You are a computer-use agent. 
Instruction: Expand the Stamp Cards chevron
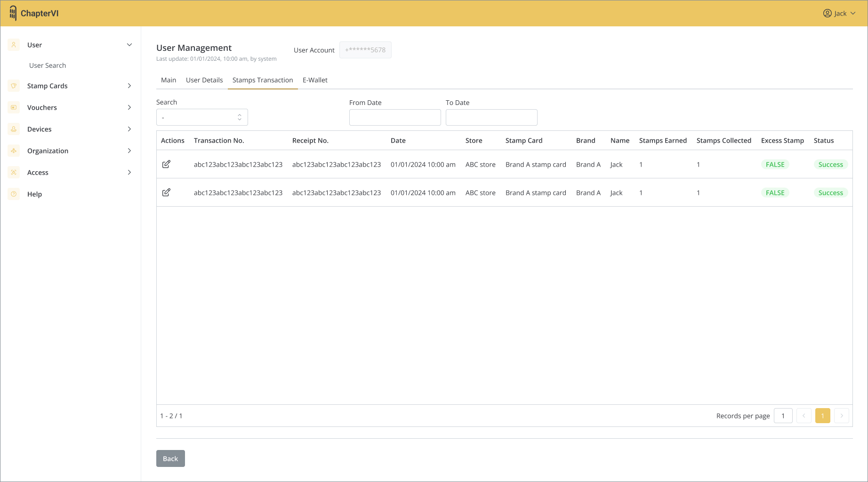[x=129, y=86]
